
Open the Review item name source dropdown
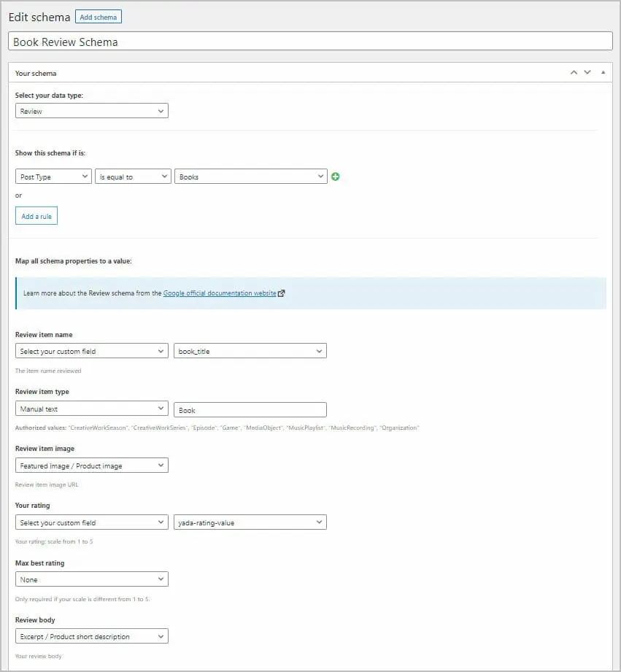pos(91,351)
